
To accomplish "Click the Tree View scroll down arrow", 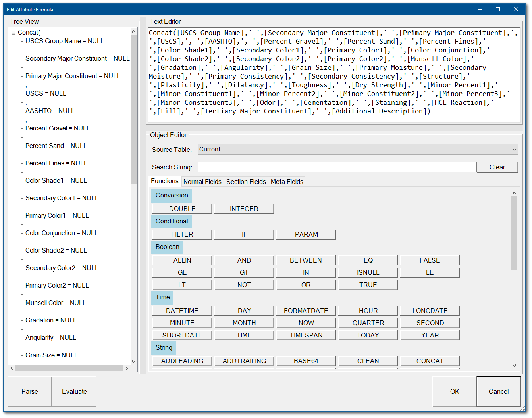I will click(133, 361).
